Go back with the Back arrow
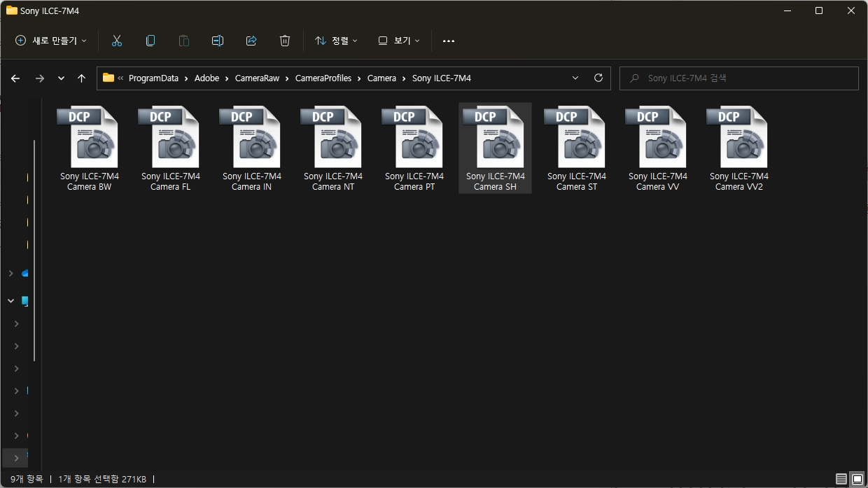The image size is (868, 488). click(x=15, y=78)
